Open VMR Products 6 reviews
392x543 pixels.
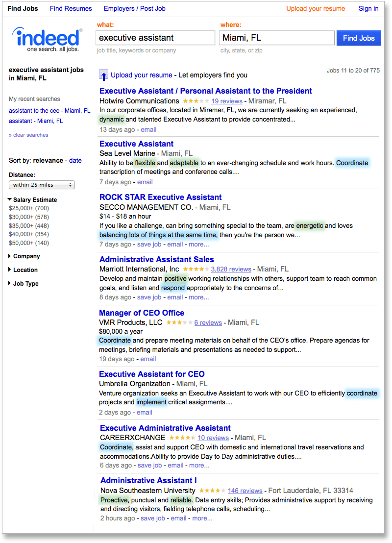click(x=208, y=322)
